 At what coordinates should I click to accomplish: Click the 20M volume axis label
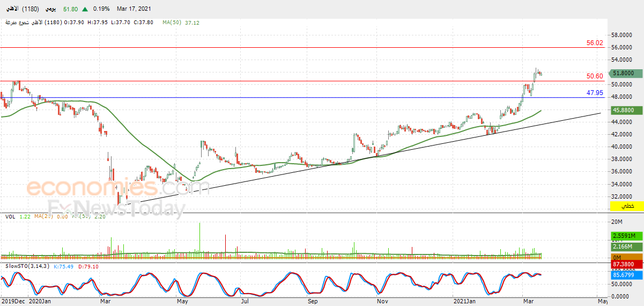click(x=617, y=222)
